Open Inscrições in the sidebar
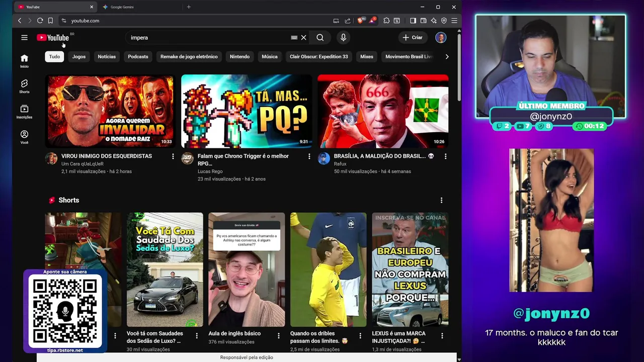Screen dimensions: 644x362 pyautogui.click(x=24, y=112)
